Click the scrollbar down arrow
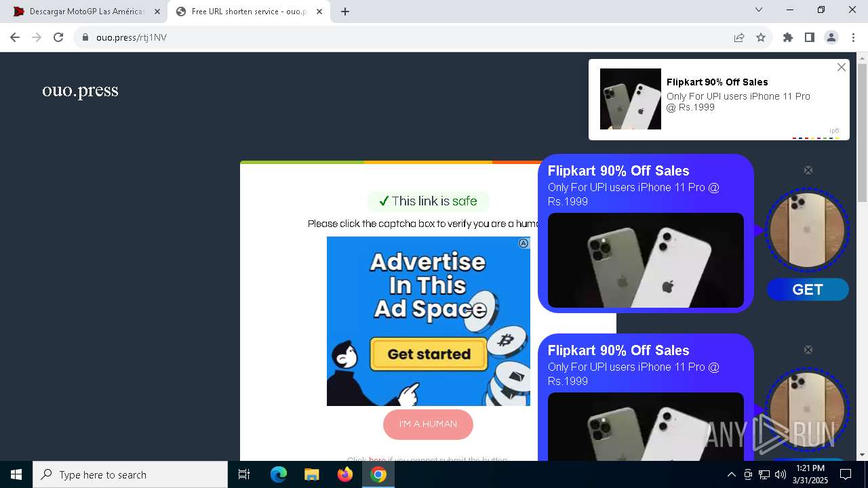Screen dimensions: 868x488 [x=862, y=455]
